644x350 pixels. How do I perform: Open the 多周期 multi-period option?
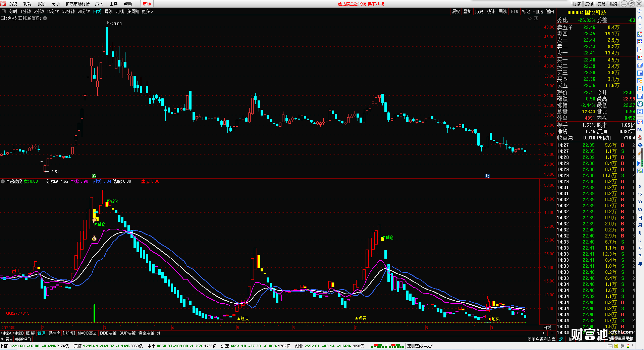133,11
